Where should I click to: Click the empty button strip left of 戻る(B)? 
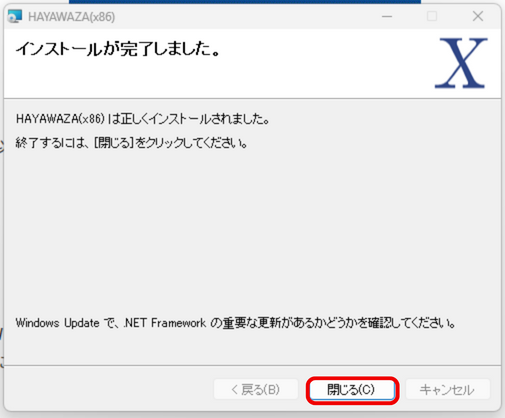[108, 389]
